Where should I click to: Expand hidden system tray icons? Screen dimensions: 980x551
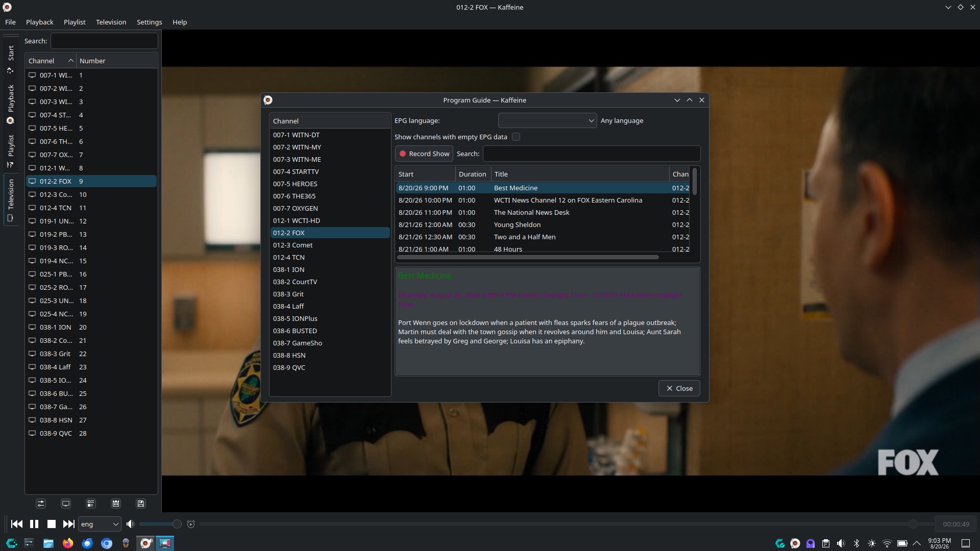coord(917,543)
